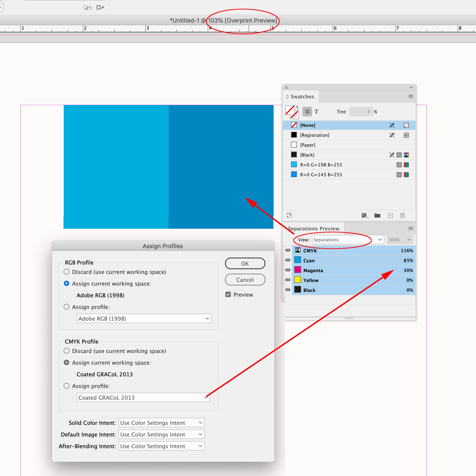Screen dimensions: 476x476
Task: Click the swap fill and stroke arrow
Action: [x=297, y=107]
